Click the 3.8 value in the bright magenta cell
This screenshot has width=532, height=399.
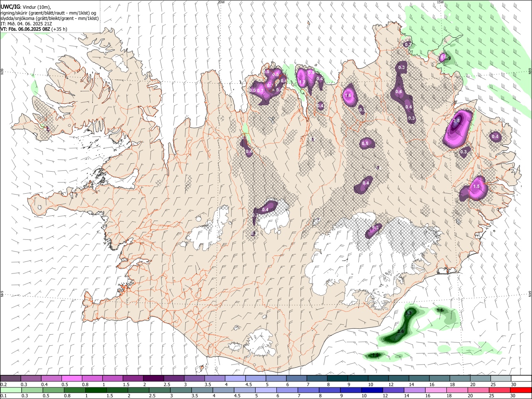[456, 121]
